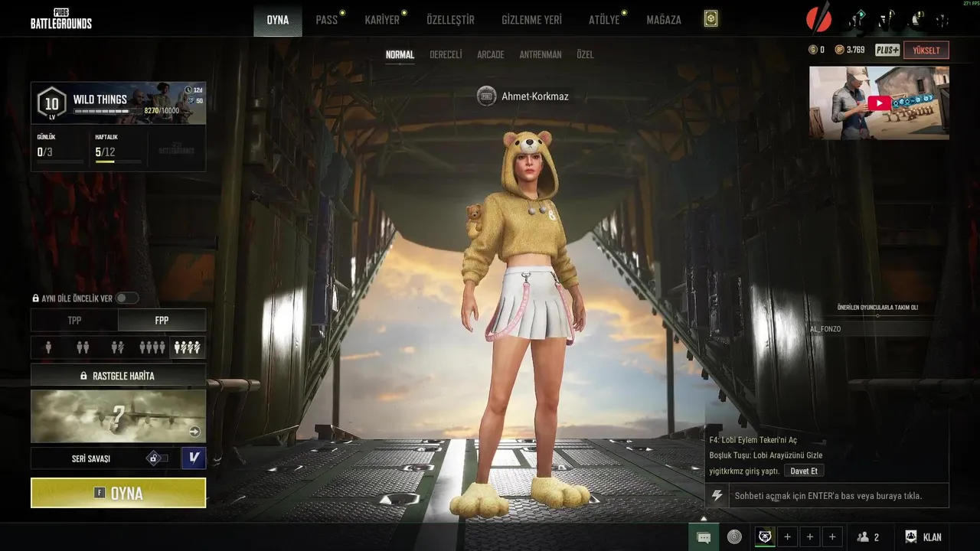Click the HAFTALIK 5/12 mission progress bar
Screen dimensions: 980x551
pyautogui.click(x=119, y=161)
